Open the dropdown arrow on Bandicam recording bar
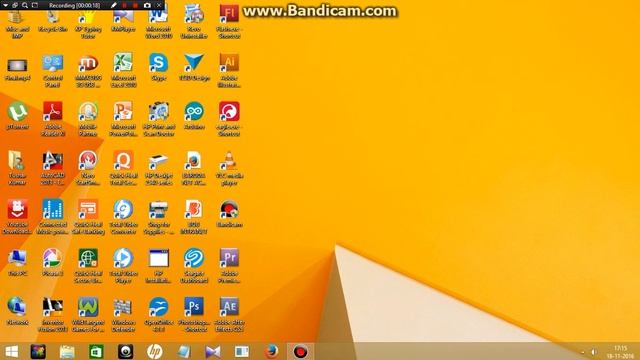Image resolution: width=640 pixels, height=360 pixels. [5, 5]
